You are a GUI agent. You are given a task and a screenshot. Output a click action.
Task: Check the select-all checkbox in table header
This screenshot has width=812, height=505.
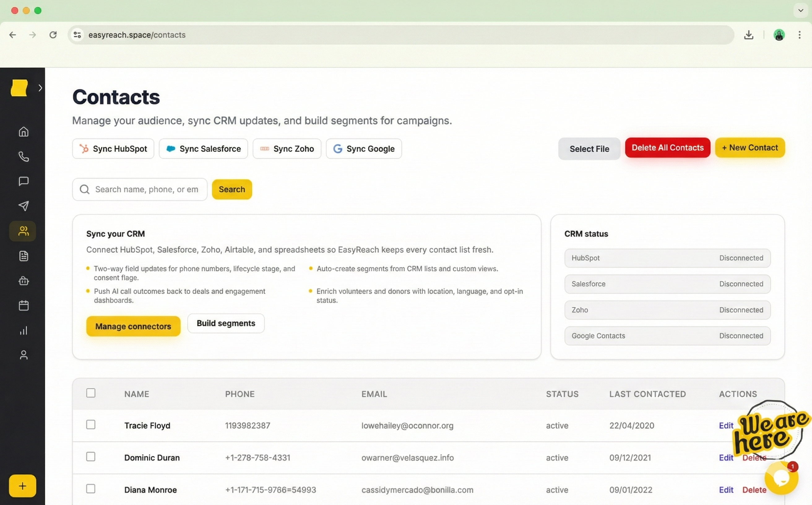coord(91,393)
